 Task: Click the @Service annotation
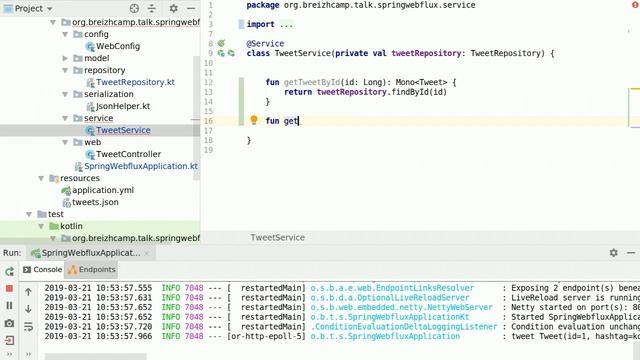tap(265, 44)
